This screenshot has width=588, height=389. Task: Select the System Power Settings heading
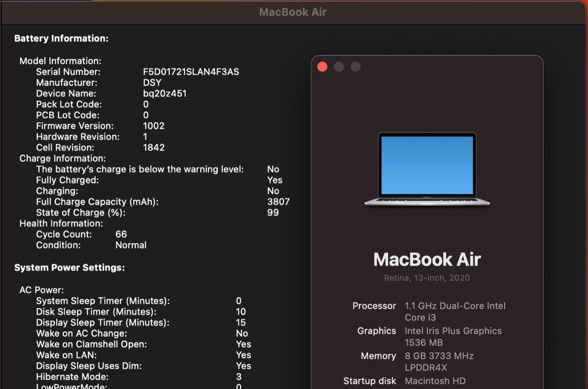69,268
